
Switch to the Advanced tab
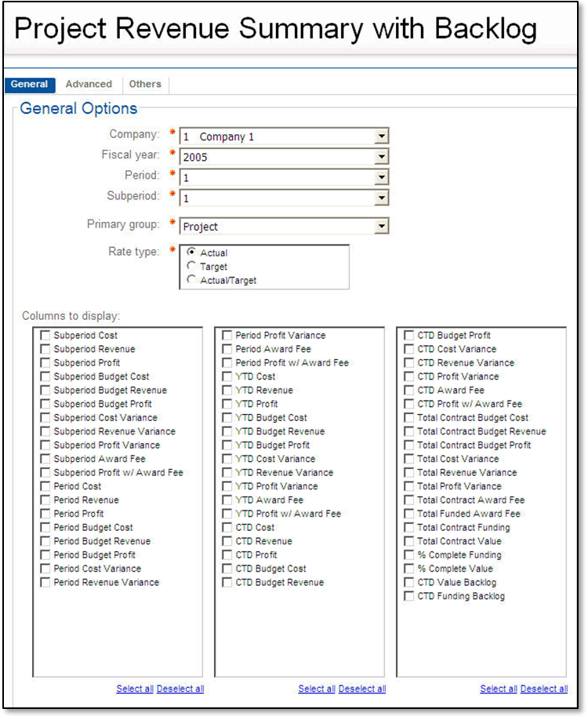tap(89, 85)
